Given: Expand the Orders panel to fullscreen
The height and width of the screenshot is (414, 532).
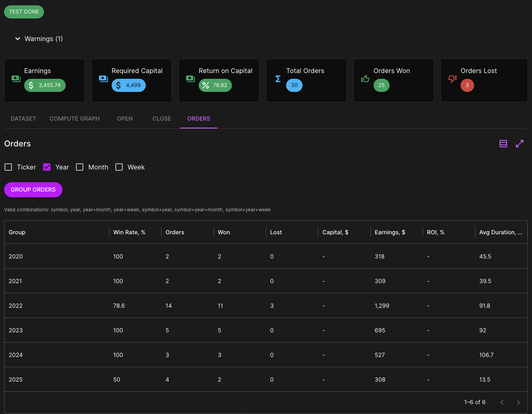Looking at the screenshot, I should point(520,144).
